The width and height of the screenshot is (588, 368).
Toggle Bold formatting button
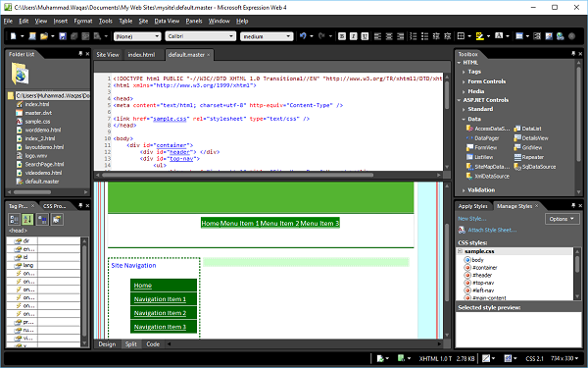[x=342, y=36]
